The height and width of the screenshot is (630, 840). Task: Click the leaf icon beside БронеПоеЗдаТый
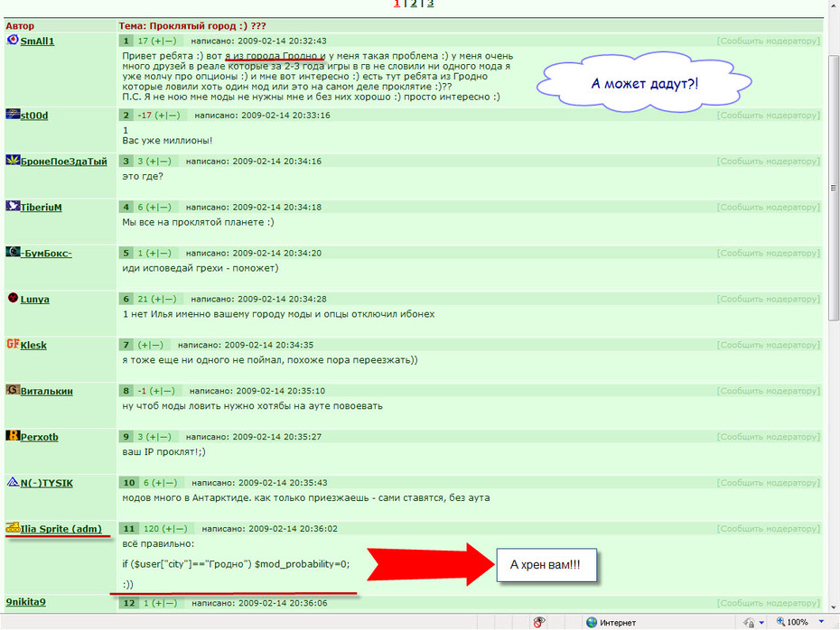[x=13, y=160]
